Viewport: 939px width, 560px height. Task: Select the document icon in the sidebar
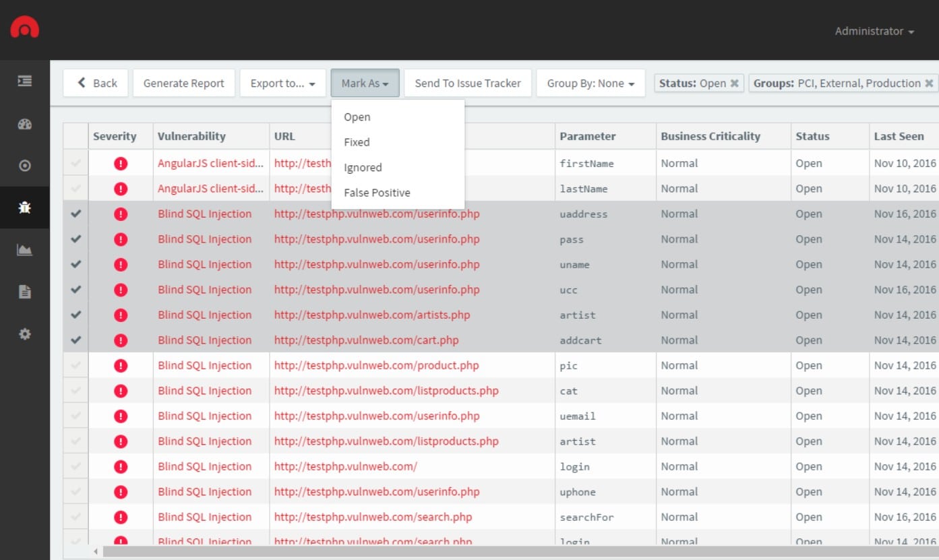click(x=24, y=292)
